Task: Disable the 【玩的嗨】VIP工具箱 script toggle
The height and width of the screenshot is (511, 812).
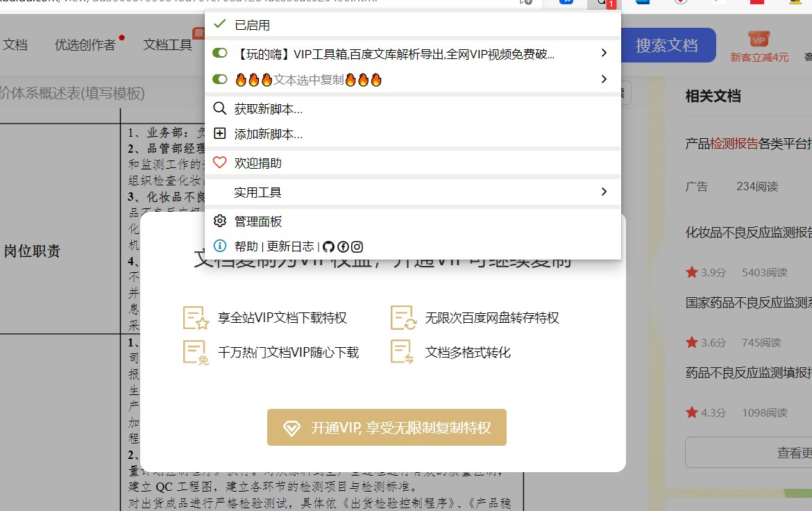Action: (x=220, y=53)
